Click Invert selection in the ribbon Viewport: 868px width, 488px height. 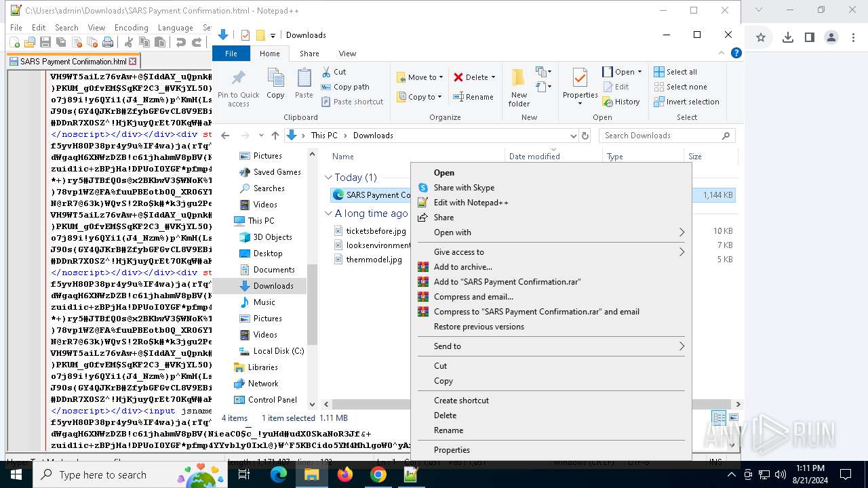point(686,102)
